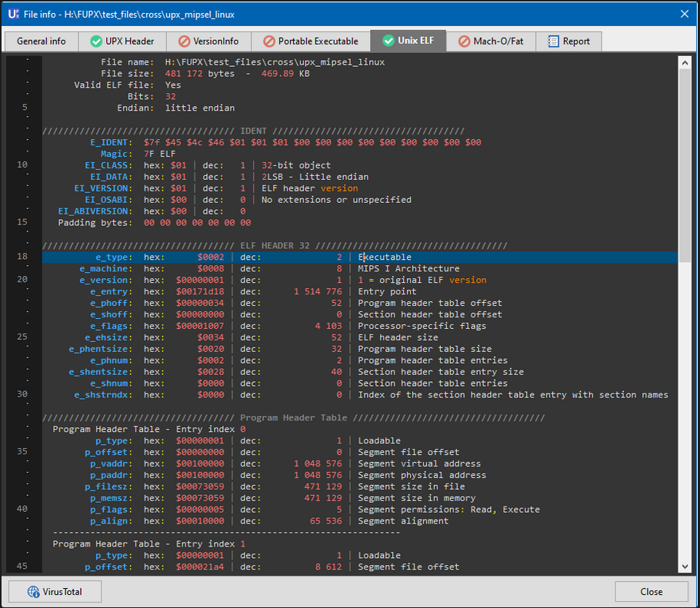
Task: Select the Unix ELF tab
Action: [408, 41]
